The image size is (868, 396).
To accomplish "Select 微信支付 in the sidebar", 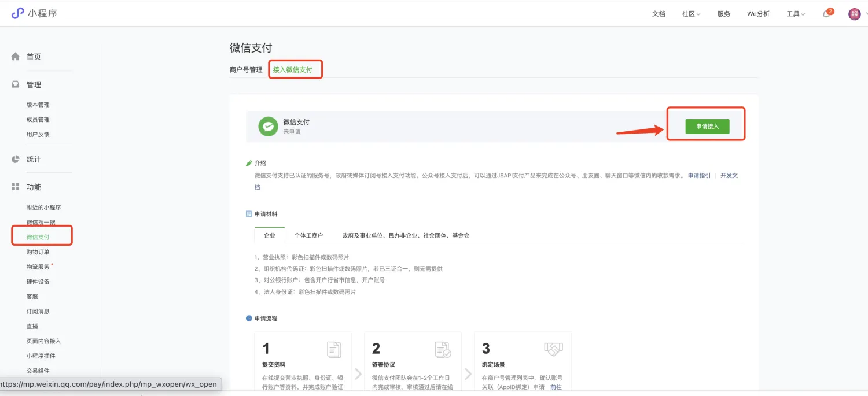I will pyautogui.click(x=38, y=237).
